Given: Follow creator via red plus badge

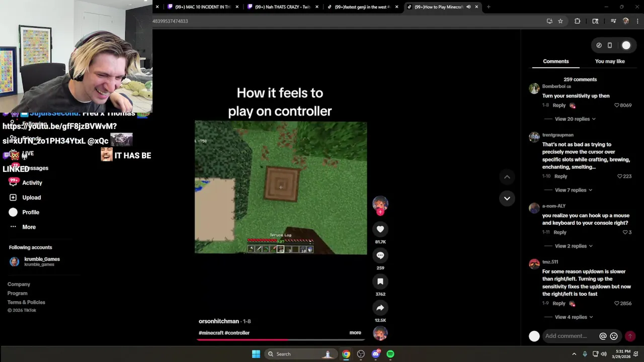Looking at the screenshot, I should coord(380,212).
